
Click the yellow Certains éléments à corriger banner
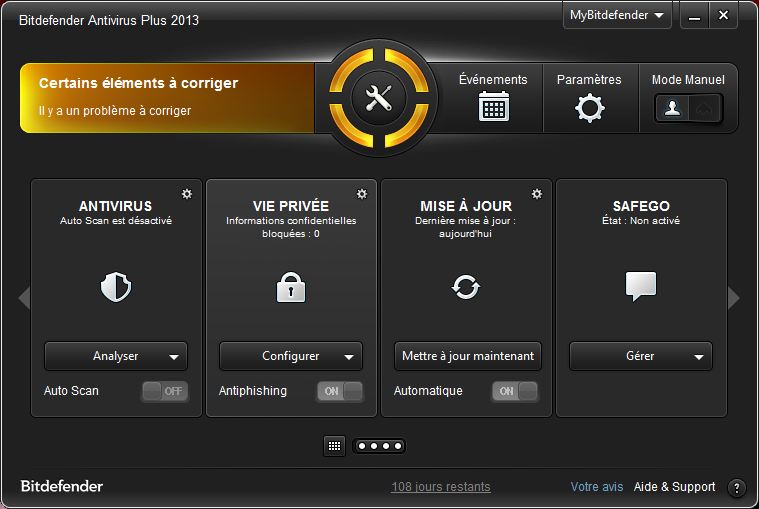point(167,98)
